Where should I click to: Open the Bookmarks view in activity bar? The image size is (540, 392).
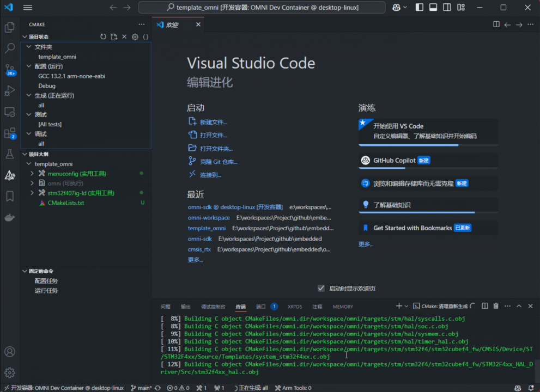point(10,196)
